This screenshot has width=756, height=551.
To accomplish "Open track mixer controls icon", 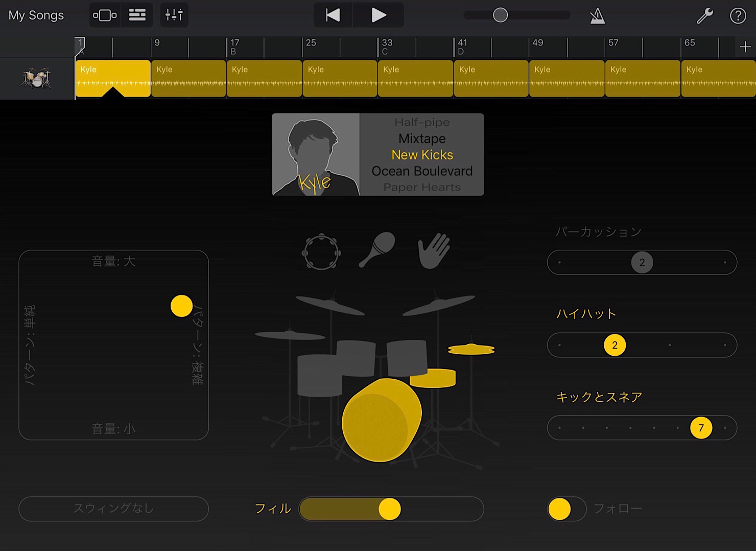I will click(174, 15).
